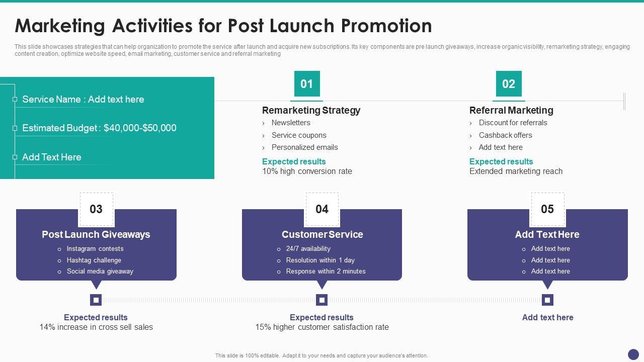Click the purple circle in bottom-right corner
644x362 pixels.
point(633,354)
